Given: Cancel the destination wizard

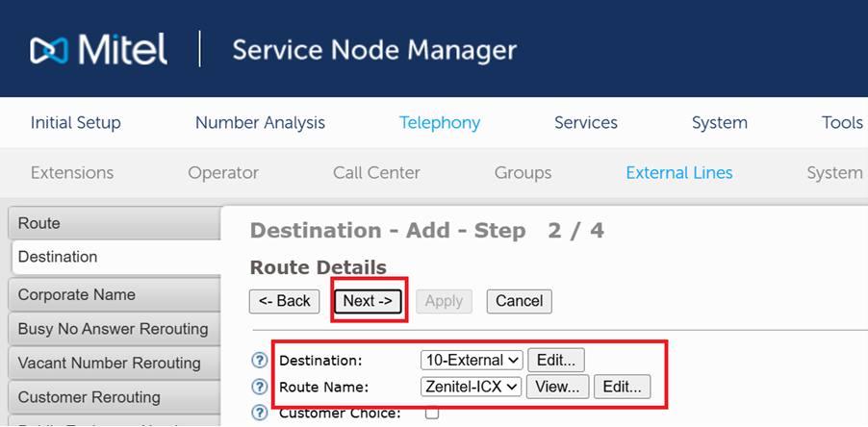Looking at the screenshot, I should pos(519,301).
